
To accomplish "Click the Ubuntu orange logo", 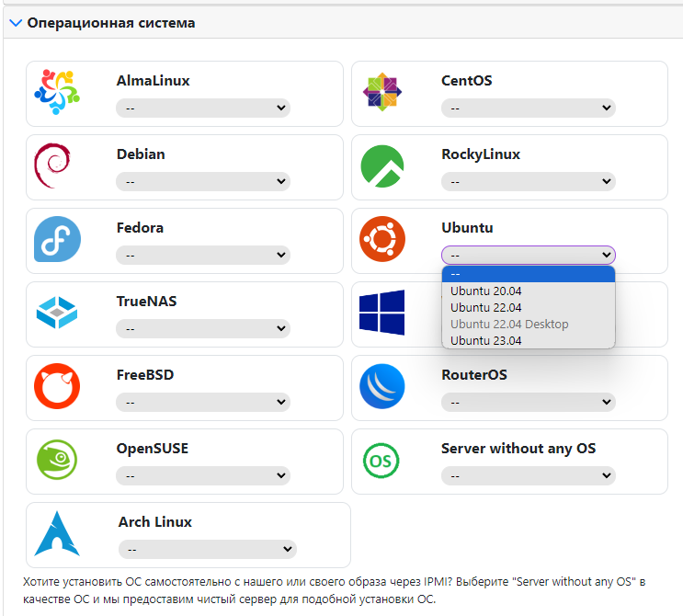I will point(382,239).
